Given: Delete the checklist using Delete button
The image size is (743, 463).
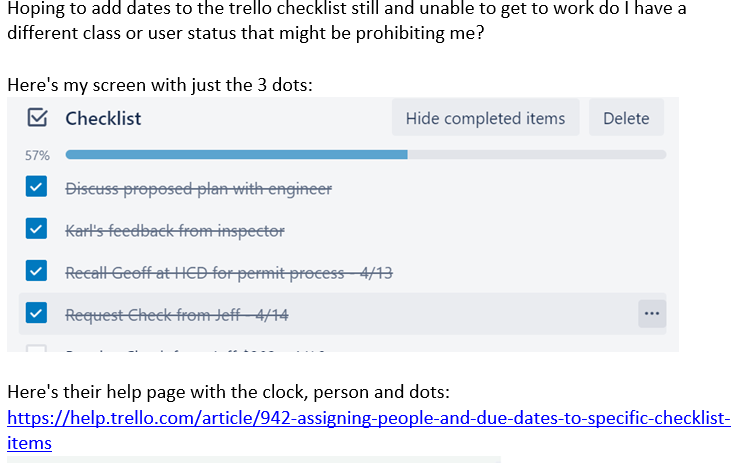Looking at the screenshot, I should [x=626, y=118].
